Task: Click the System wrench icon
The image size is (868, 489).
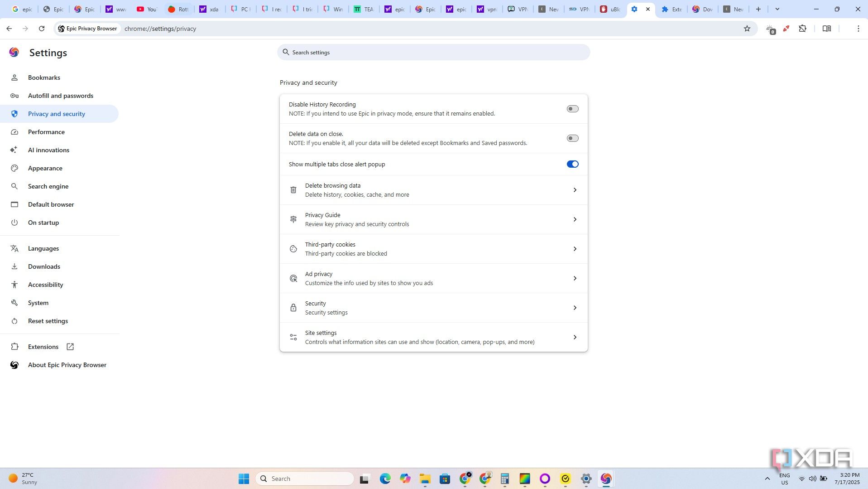Action: 14,303
